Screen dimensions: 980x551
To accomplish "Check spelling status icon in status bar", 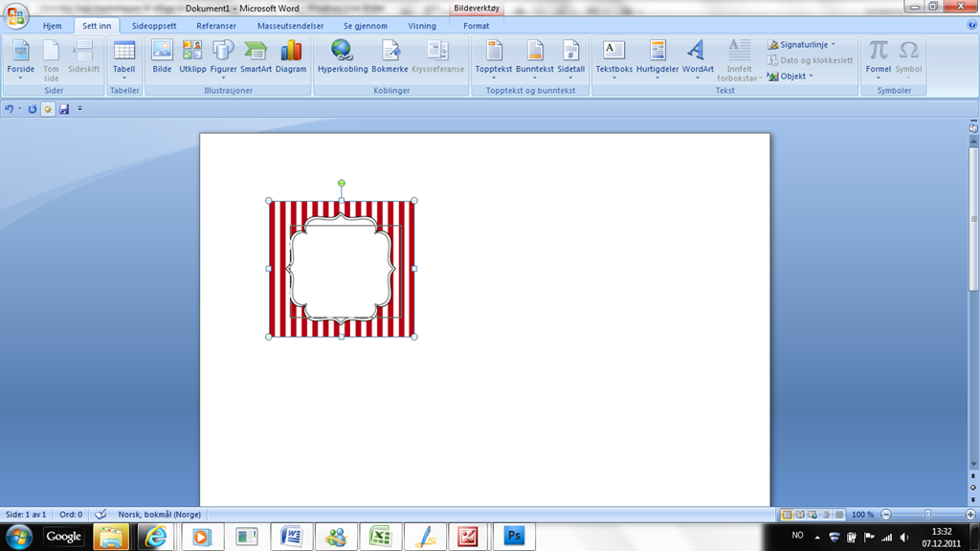I will [x=100, y=515].
